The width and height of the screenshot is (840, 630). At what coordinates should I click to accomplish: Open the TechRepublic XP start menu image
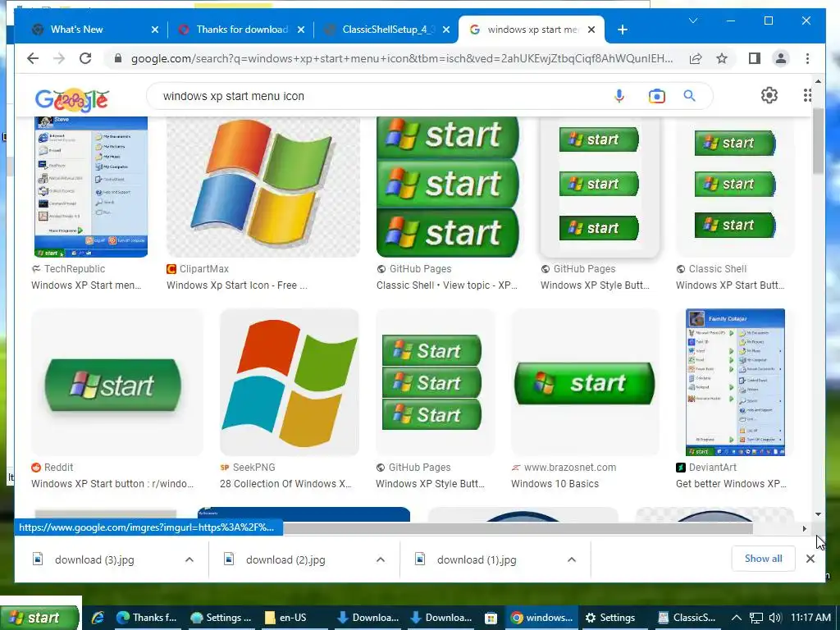click(91, 187)
